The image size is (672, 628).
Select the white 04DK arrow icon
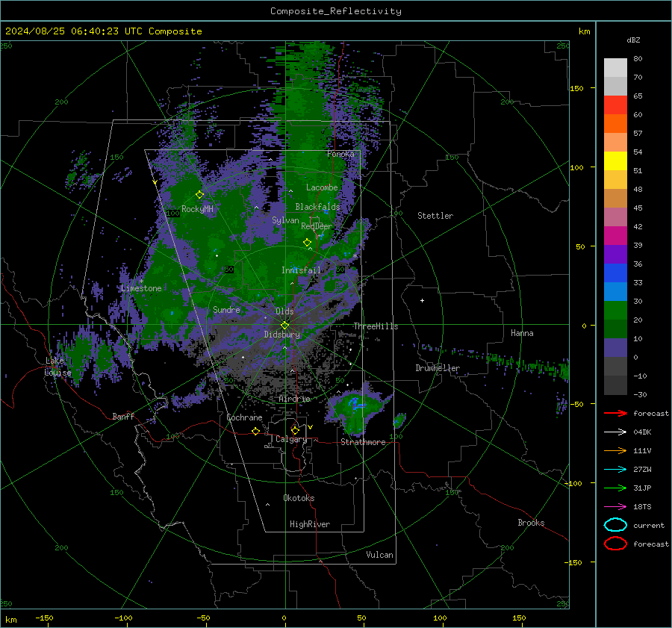[x=615, y=432]
